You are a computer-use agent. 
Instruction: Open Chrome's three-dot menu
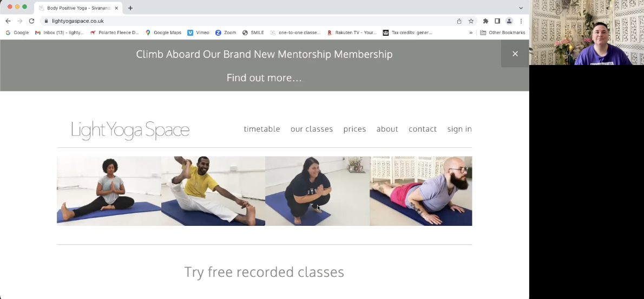(521, 21)
